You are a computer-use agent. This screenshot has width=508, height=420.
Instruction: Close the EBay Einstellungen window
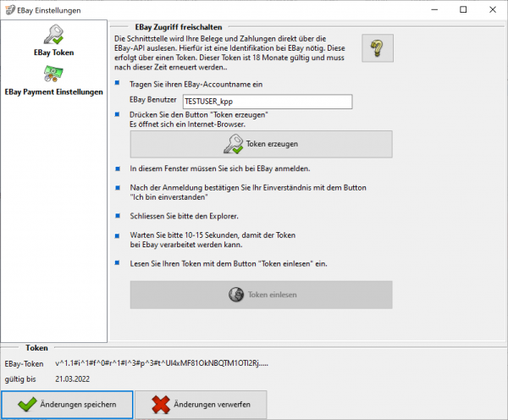coord(494,9)
